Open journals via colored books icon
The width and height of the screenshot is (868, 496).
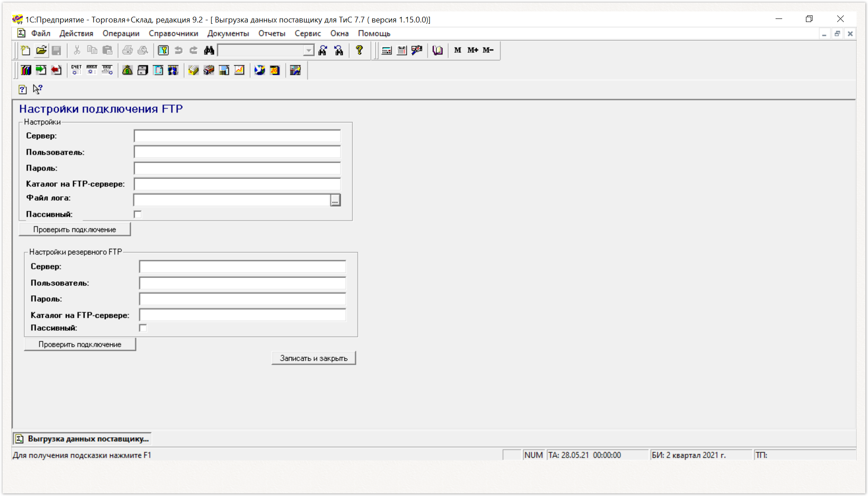pyautogui.click(x=26, y=70)
